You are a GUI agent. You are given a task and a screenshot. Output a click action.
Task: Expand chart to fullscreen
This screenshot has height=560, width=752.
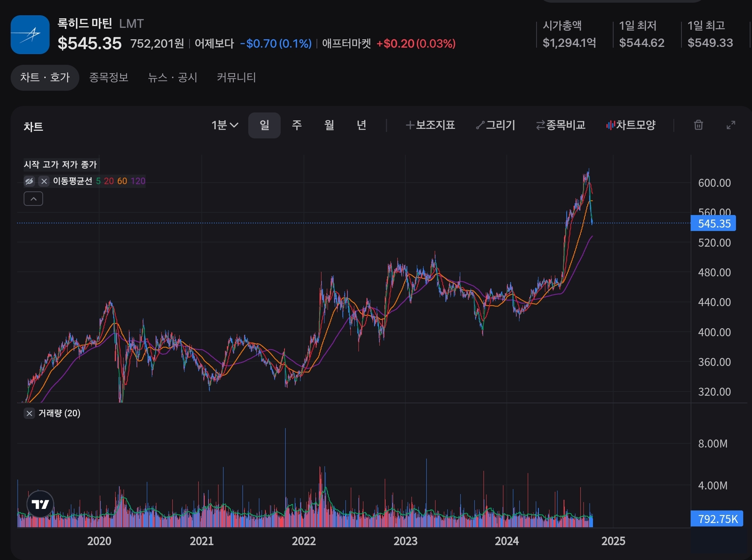[731, 125]
